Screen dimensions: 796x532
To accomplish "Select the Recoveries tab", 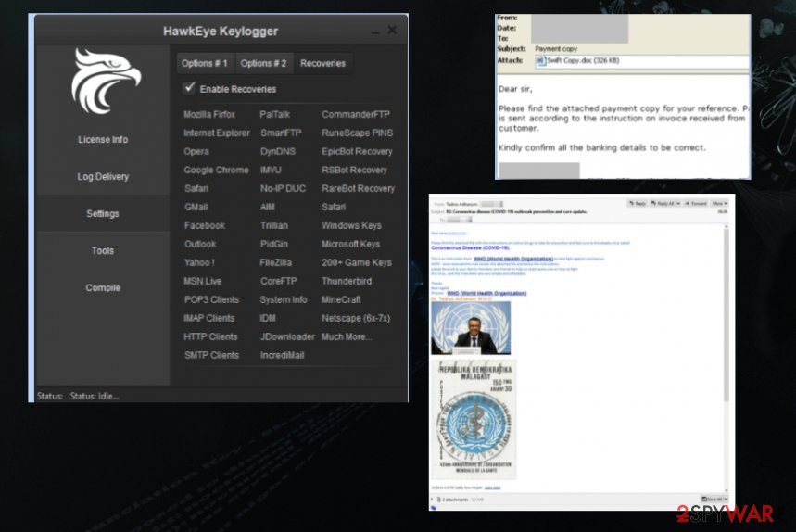I will coord(322,63).
